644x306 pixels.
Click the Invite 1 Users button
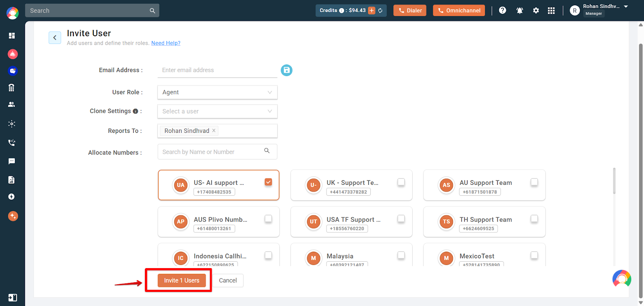pyautogui.click(x=182, y=281)
